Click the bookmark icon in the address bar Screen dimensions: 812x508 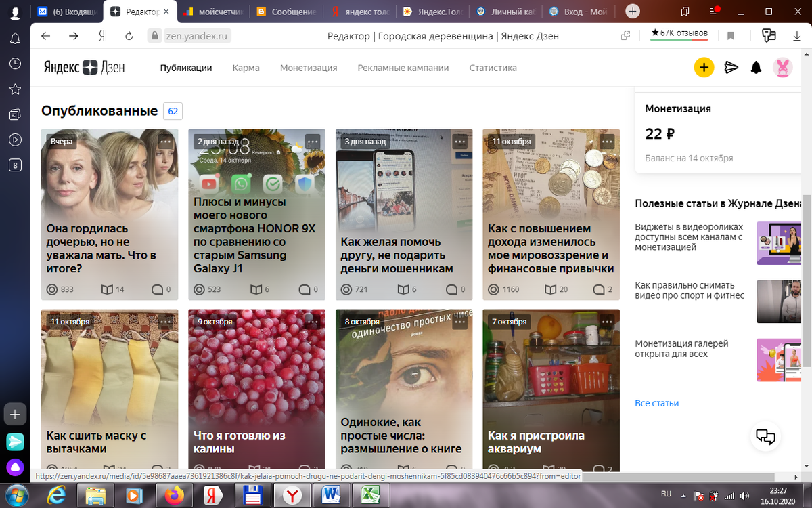click(x=730, y=36)
